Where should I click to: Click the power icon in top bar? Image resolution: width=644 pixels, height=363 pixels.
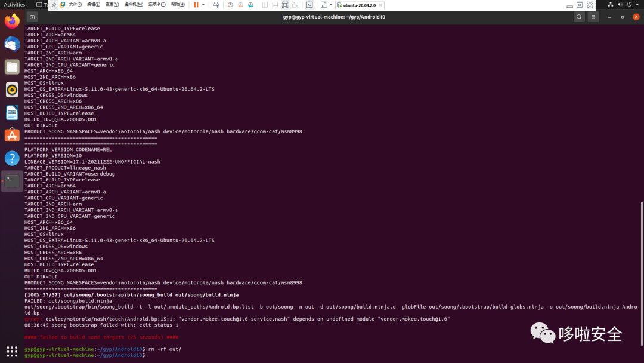(x=629, y=5)
